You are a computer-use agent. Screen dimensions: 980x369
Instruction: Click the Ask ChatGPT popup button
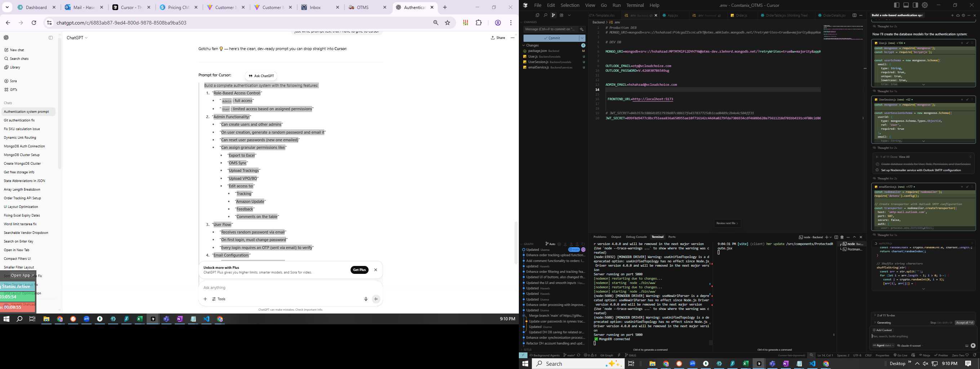click(x=261, y=76)
